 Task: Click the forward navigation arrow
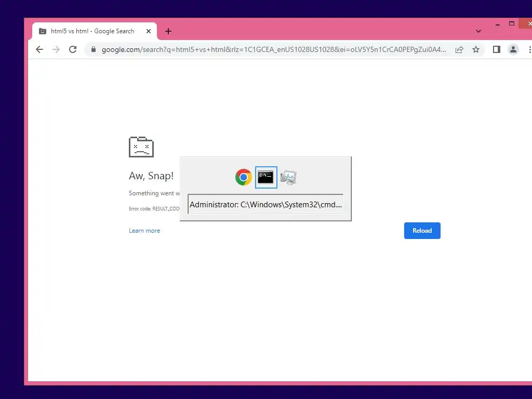(x=56, y=49)
